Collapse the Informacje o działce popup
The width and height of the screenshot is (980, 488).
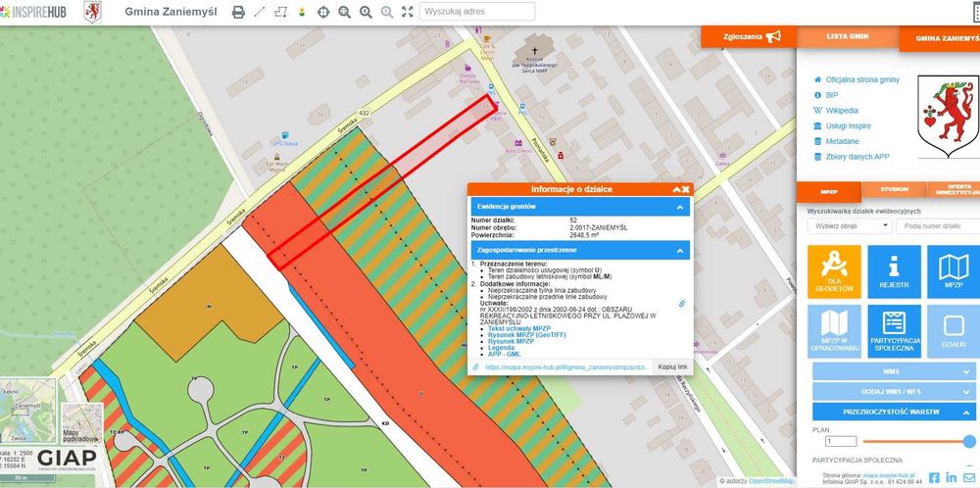click(676, 189)
